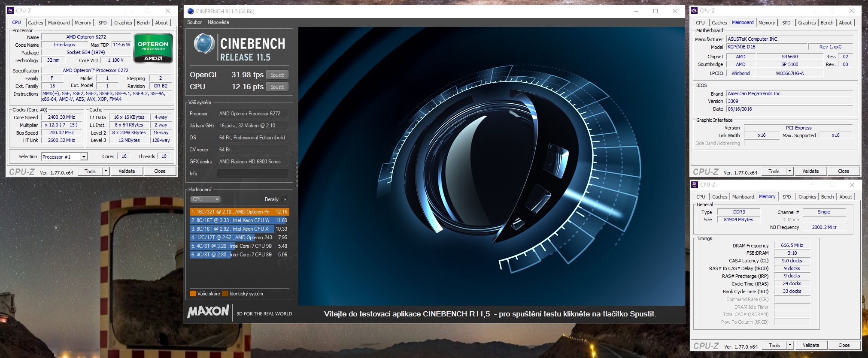
Task: Click the Cinebench sphere logo
Action: click(204, 44)
